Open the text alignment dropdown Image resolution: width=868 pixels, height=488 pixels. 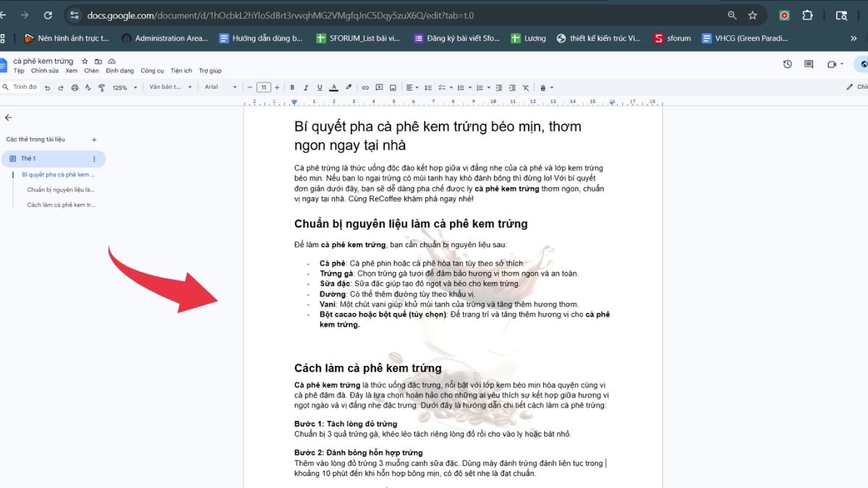(x=412, y=87)
